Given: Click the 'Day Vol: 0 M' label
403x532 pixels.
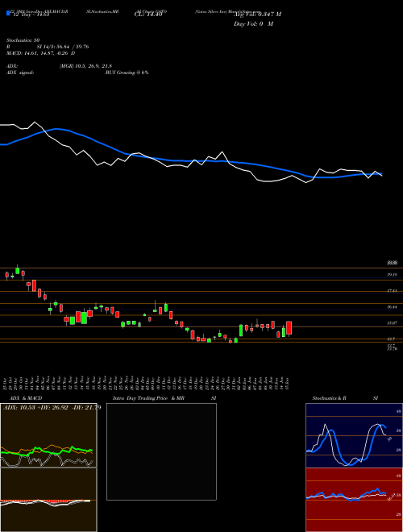Looking at the screenshot, I should (x=253, y=24).
